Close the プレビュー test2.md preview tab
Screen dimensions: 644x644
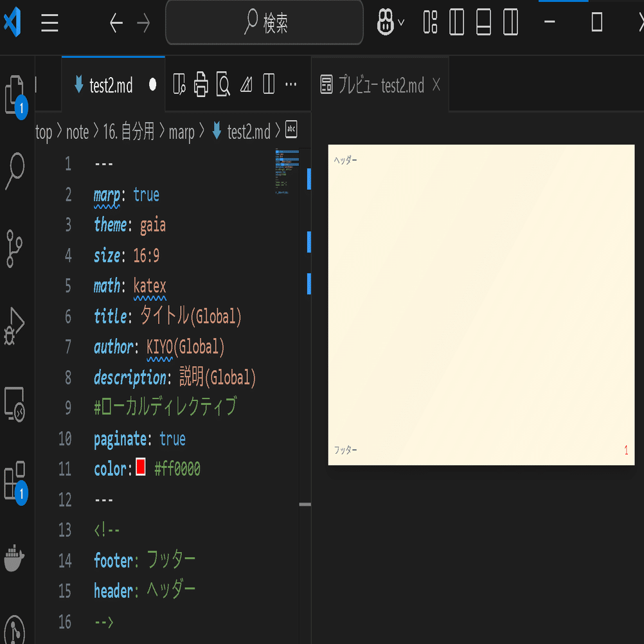(x=436, y=85)
